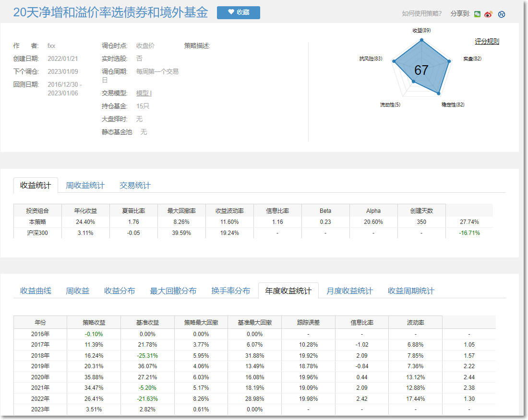
Task: Click the strategy title heading
Action: [110, 12]
